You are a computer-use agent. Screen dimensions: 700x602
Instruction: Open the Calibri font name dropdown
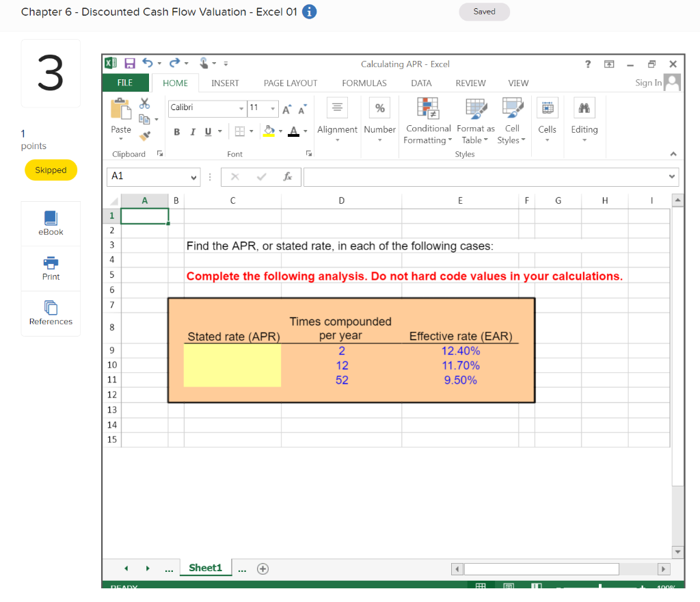coord(241,108)
